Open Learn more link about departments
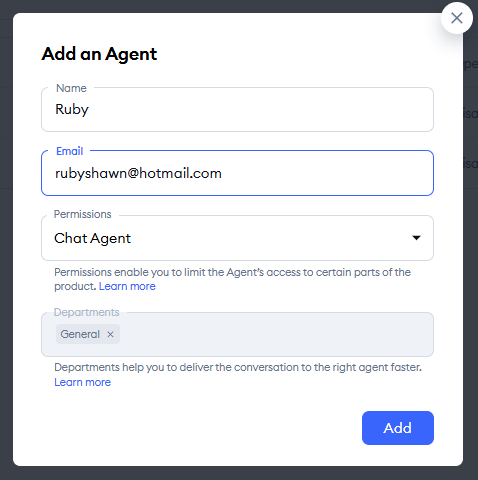The width and height of the screenshot is (478, 480). 82,382
